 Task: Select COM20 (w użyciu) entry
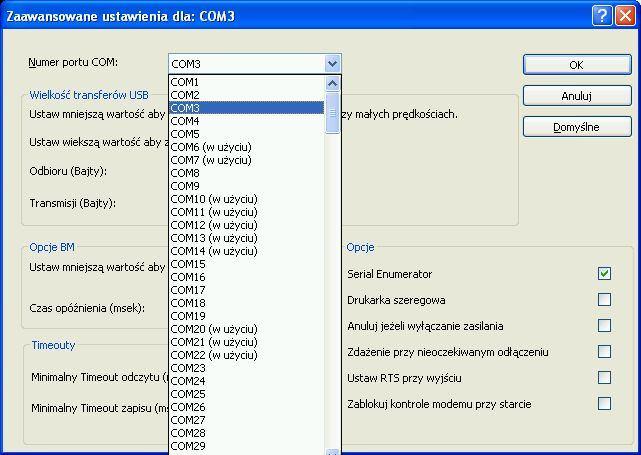pyautogui.click(x=247, y=329)
